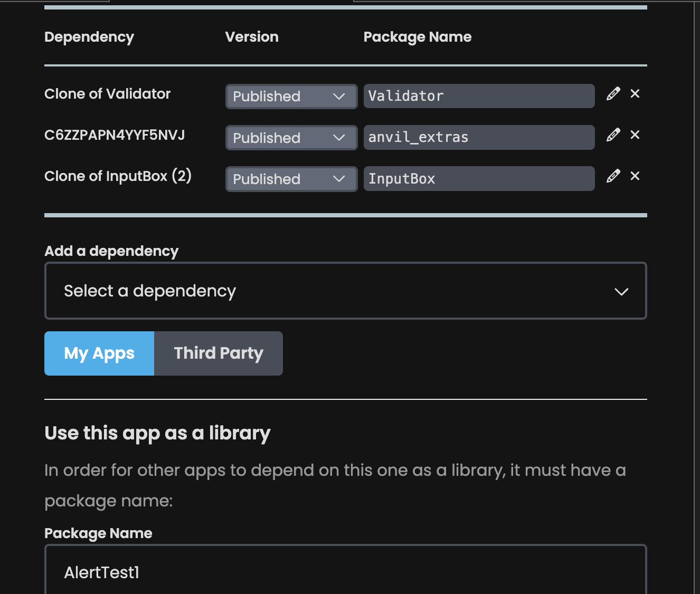Viewport: 700px width, 594px height.
Task: Focus the AlertTest1 package name input
Action: click(345, 572)
